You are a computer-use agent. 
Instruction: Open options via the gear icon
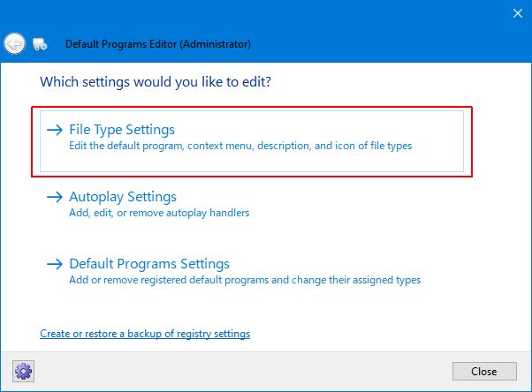(23, 370)
